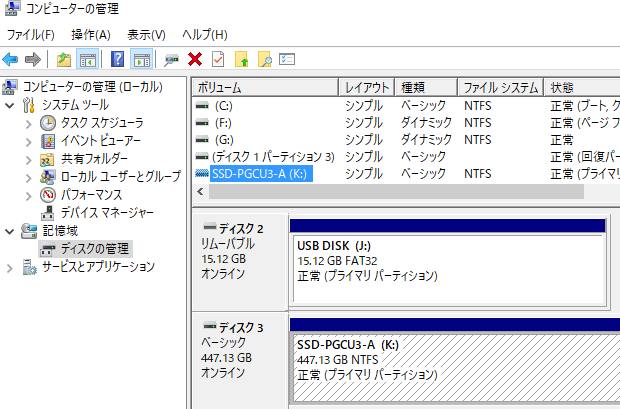Select デバイス マネージャー in the tree
The height and width of the screenshot is (409, 620).
pos(106,213)
